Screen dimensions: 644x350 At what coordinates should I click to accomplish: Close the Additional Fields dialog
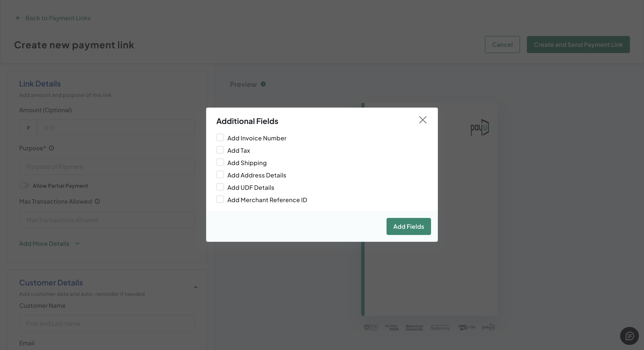[x=423, y=120]
